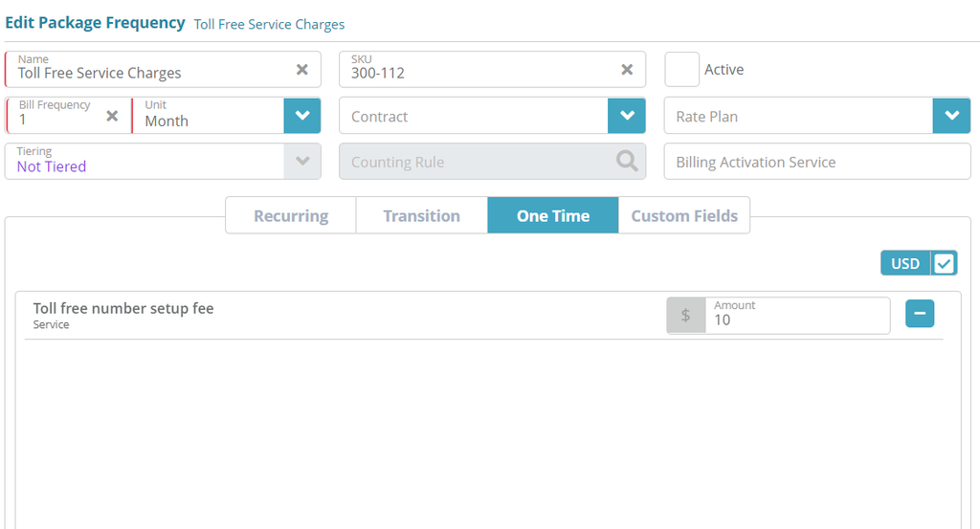
Task: Clear Bill Frequency value with X icon
Action: [112, 116]
